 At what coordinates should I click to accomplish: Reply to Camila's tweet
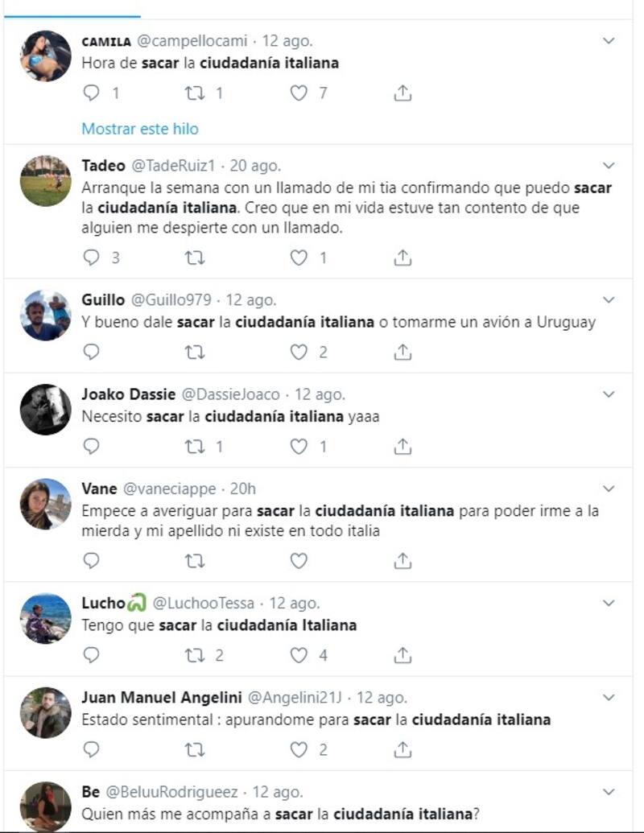pyautogui.click(x=92, y=93)
